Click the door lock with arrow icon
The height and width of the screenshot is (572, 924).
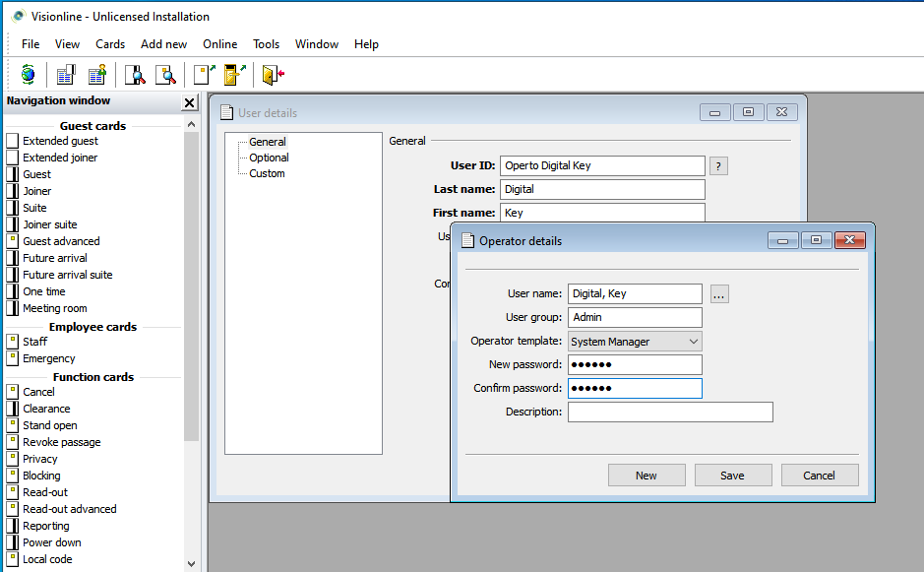[x=234, y=75]
